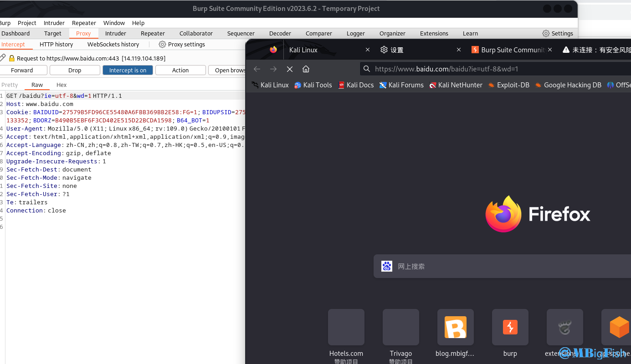Viewport: 631px width, 364px height.
Task: Open Project menu
Action: tap(27, 23)
